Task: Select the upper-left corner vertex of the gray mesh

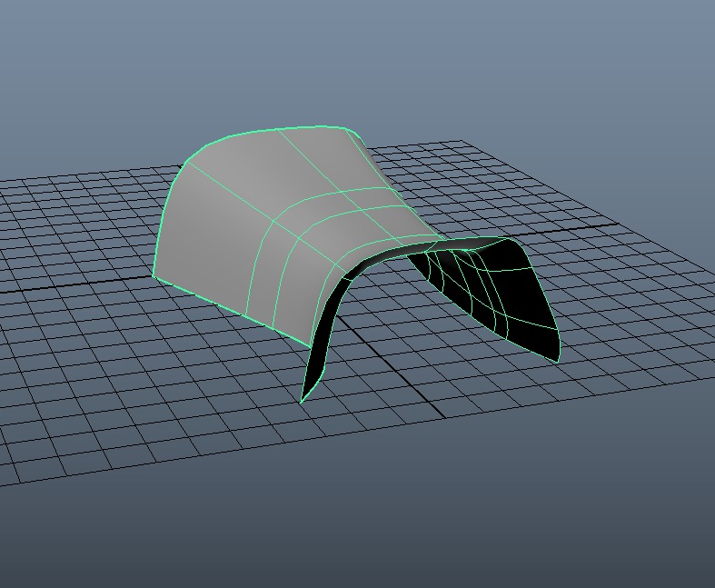Action: click(185, 162)
